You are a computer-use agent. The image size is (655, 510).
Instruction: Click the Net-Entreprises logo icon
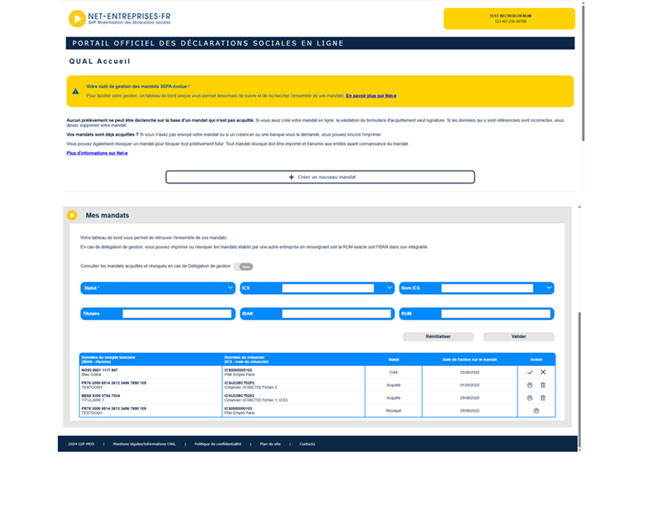[x=77, y=18]
